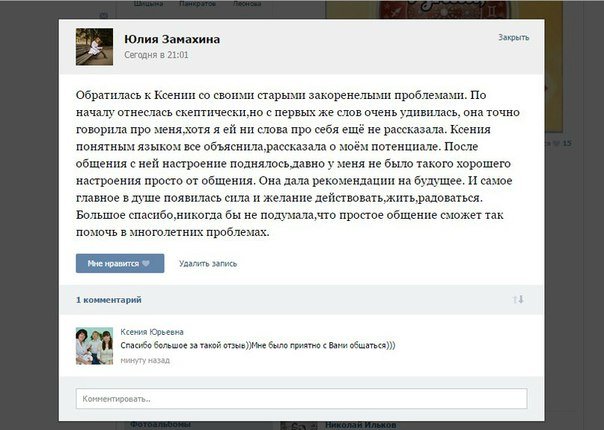Open commenter Ксения Юрьевна's profile link
Viewport: 604px width, 430px height.
pyautogui.click(x=152, y=332)
